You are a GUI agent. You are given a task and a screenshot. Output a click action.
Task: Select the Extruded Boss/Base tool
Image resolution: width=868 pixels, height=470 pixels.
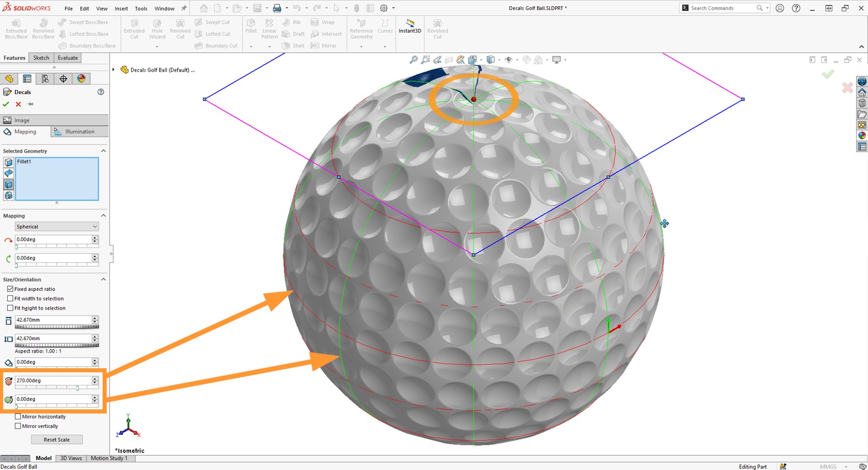[16, 28]
